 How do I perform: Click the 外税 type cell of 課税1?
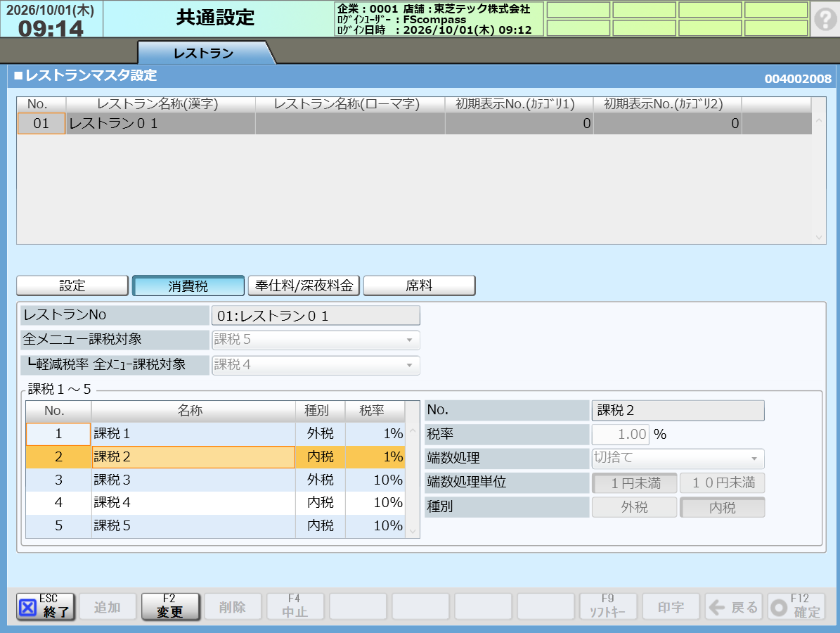point(321,434)
